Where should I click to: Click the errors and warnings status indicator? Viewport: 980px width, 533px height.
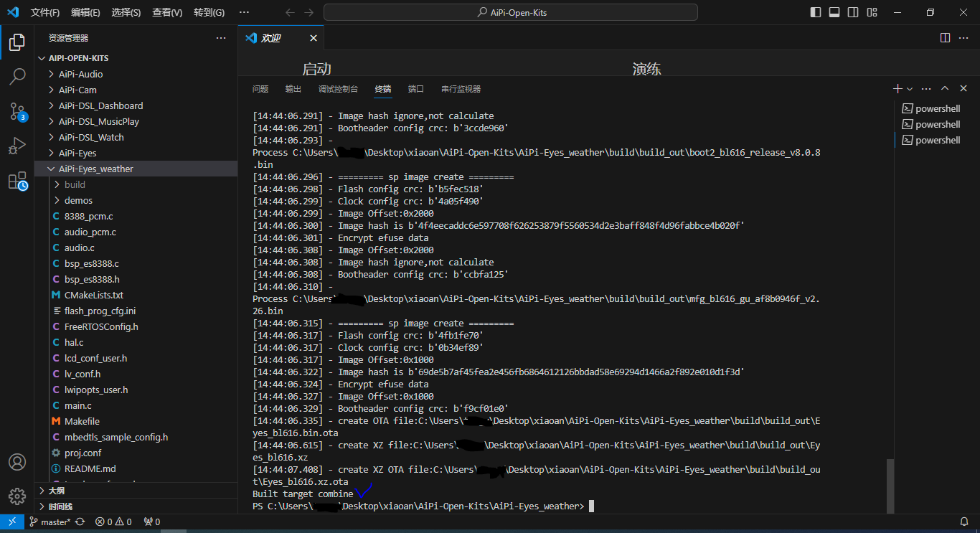113,522
